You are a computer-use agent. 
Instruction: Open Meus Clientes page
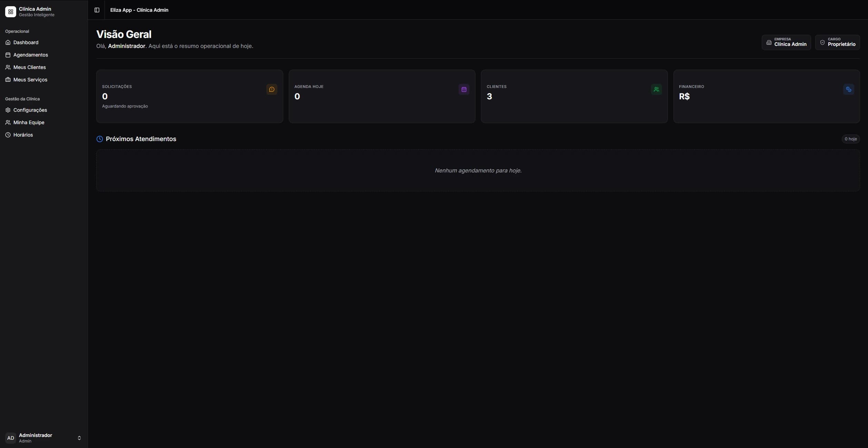point(29,67)
